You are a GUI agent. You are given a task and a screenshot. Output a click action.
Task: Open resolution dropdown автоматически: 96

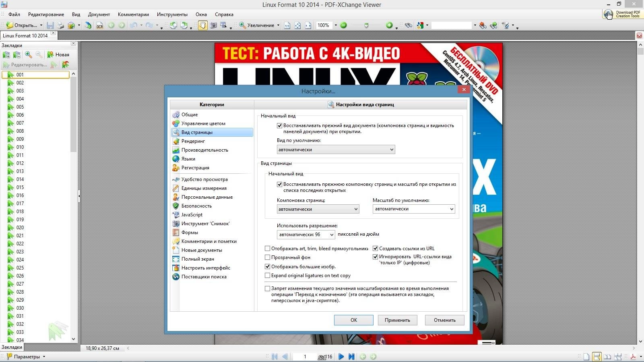point(306,234)
